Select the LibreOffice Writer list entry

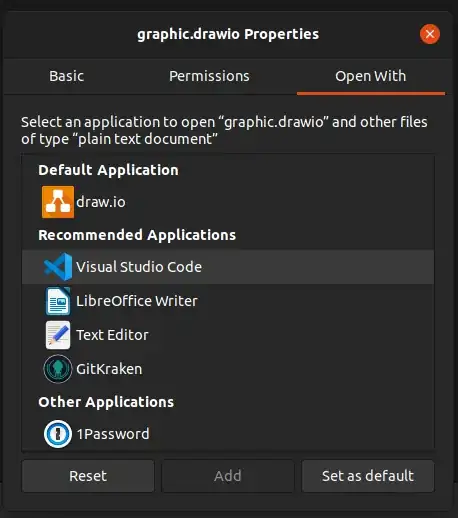pyautogui.click(x=228, y=301)
